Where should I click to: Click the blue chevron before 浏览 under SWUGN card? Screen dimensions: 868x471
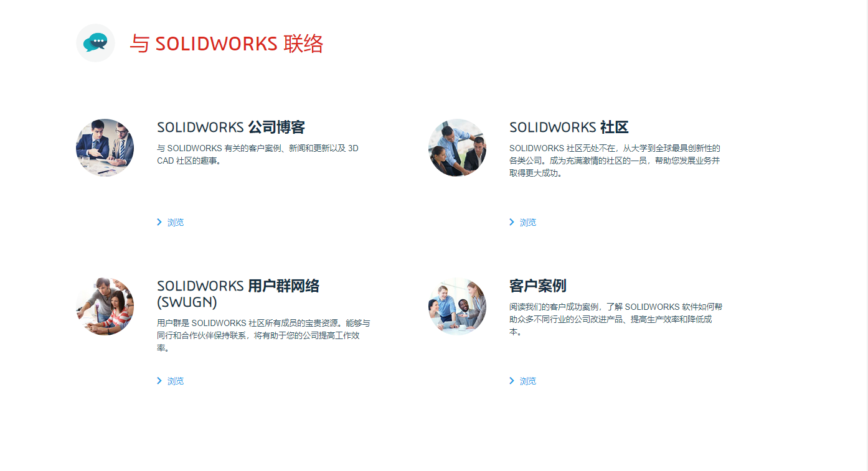[x=159, y=381]
